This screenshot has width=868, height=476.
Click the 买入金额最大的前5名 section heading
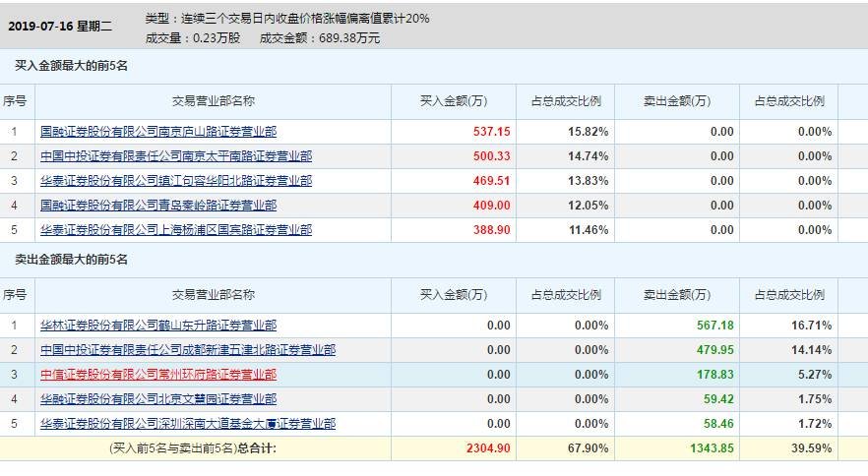pyautogui.click(x=71, y=66)
